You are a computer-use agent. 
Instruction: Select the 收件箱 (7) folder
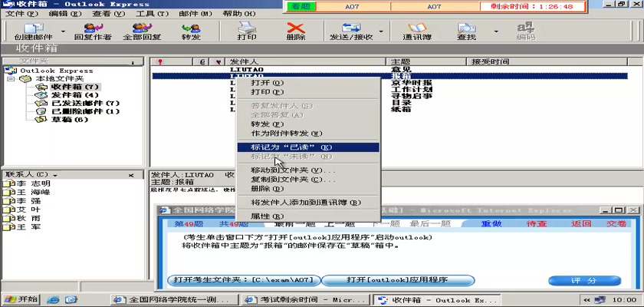75,87
